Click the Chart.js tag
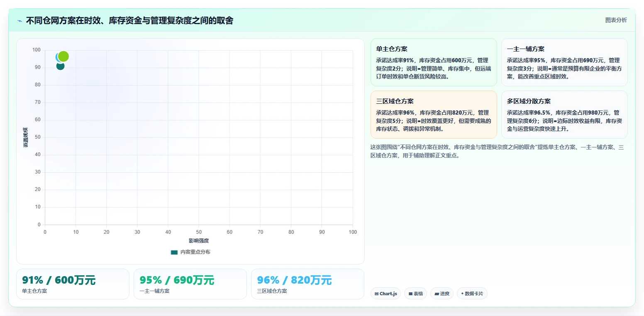This screenshot has width=644, height=316. tap(385, 294)
